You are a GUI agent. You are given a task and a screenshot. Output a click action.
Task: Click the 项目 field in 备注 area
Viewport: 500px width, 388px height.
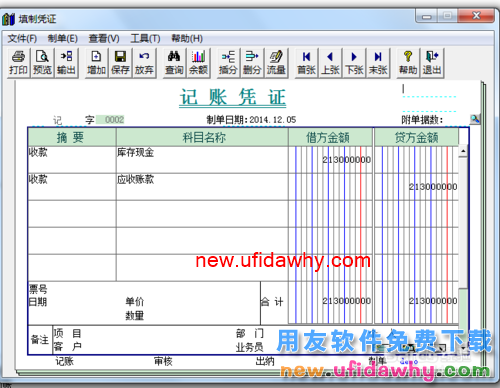click(x=68, y=333)
